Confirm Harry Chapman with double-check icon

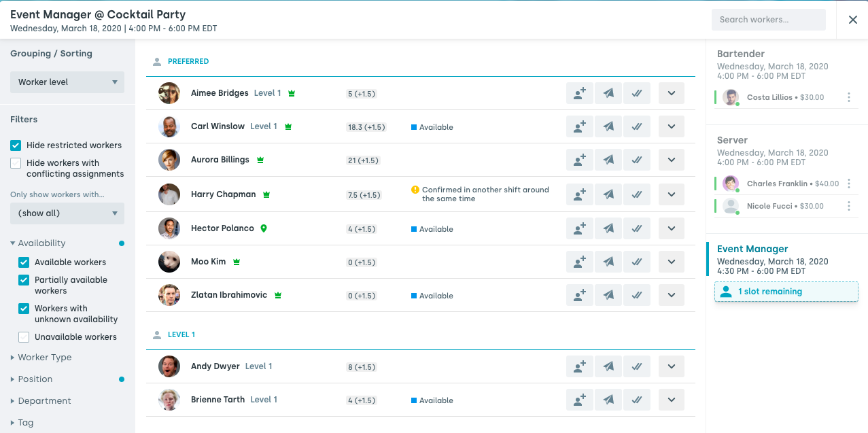(x=637, y=194)
